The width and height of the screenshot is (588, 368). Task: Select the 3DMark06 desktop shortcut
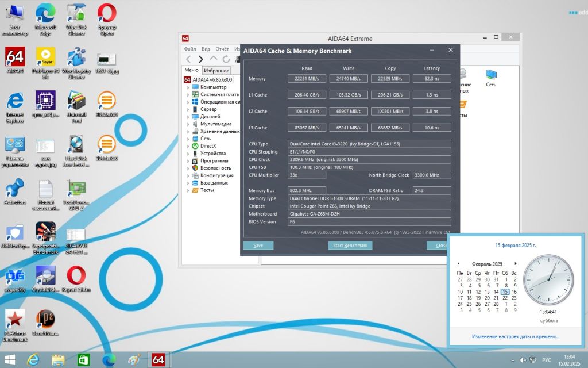point(107,148)
